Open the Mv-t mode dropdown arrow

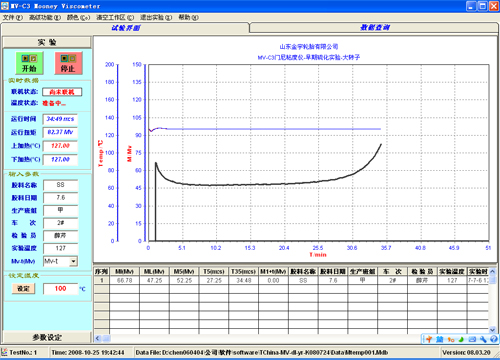[74, 261]
